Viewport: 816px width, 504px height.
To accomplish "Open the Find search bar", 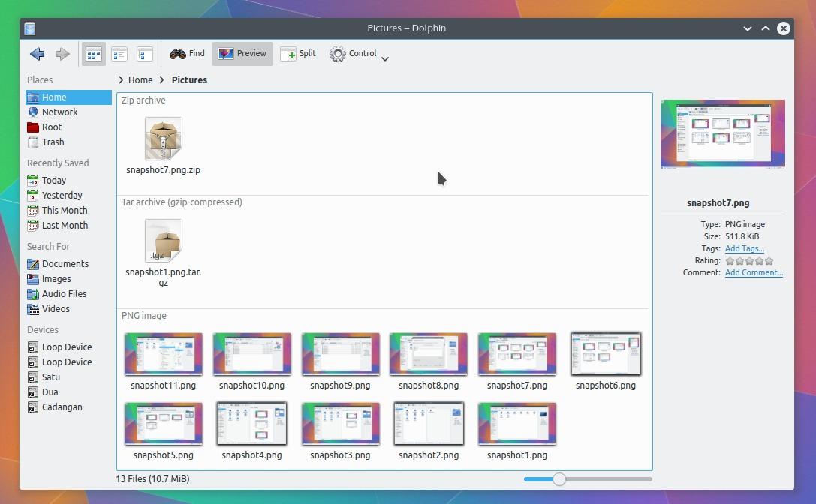I will pyautogui.click(x=187, y=53).
